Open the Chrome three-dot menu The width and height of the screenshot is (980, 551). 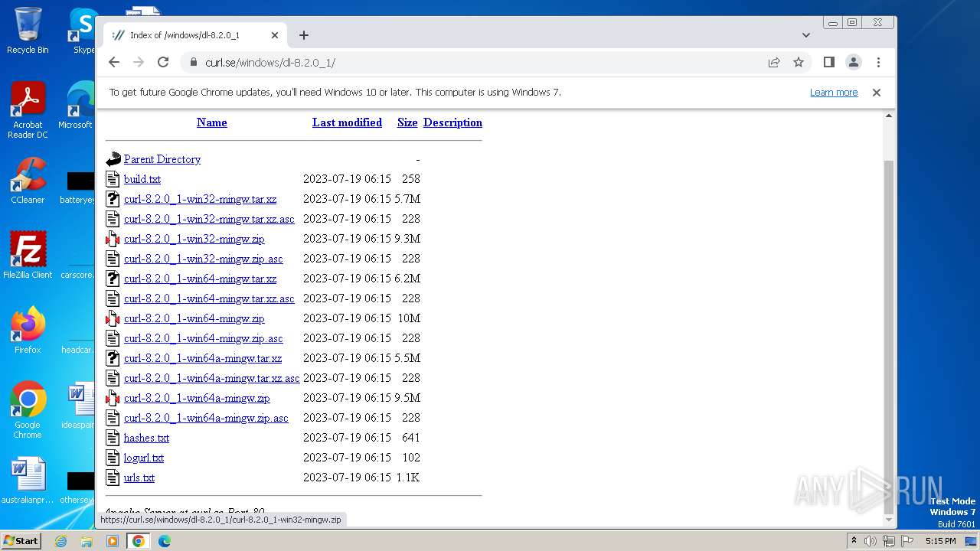(x=878, y=62)
